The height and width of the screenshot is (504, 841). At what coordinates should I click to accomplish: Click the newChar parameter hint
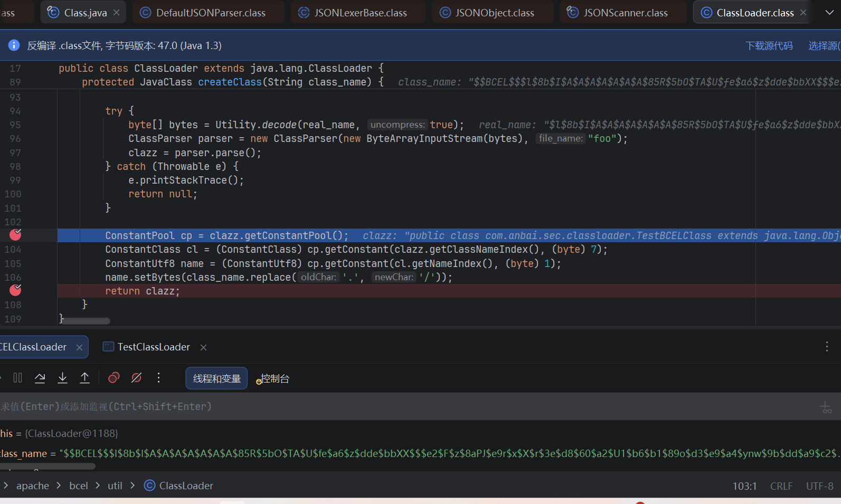(x=394, y=277)
